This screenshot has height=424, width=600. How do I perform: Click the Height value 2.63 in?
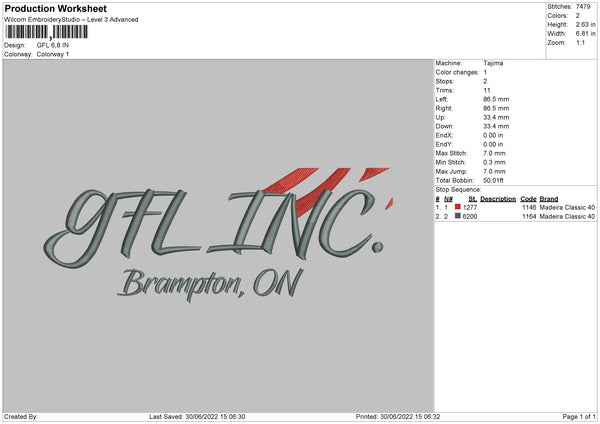586,24
